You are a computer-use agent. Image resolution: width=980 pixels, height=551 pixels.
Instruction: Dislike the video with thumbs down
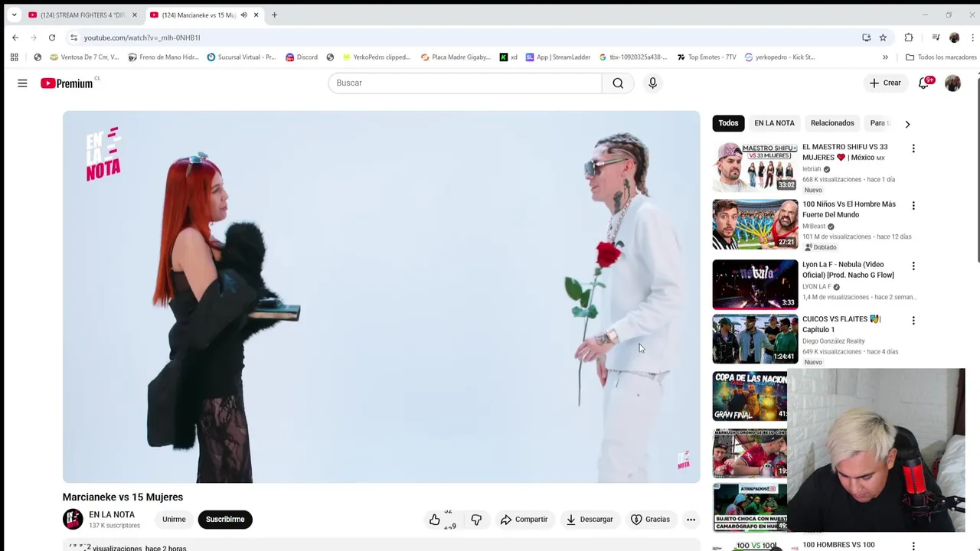tap(476, 520)
